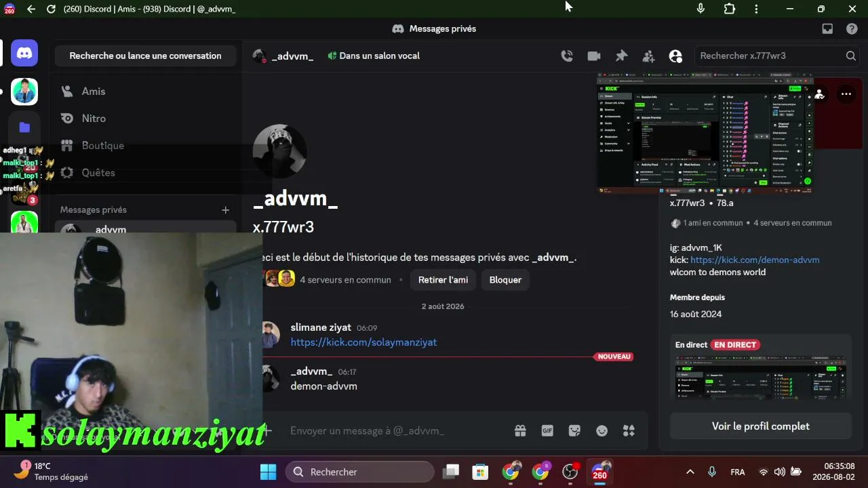Open the emoji picker
Viewport: 868px width, 488px height.
[x=601, y=431]
